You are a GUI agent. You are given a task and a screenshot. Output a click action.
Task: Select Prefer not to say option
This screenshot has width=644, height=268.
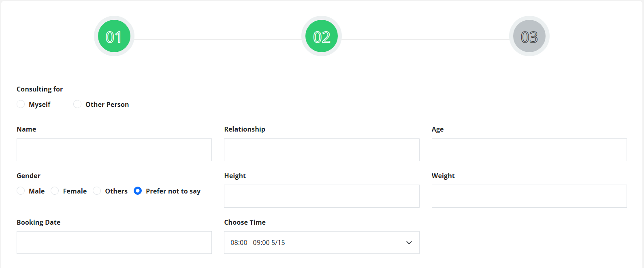pyautogui.click(x=138, y=191)
